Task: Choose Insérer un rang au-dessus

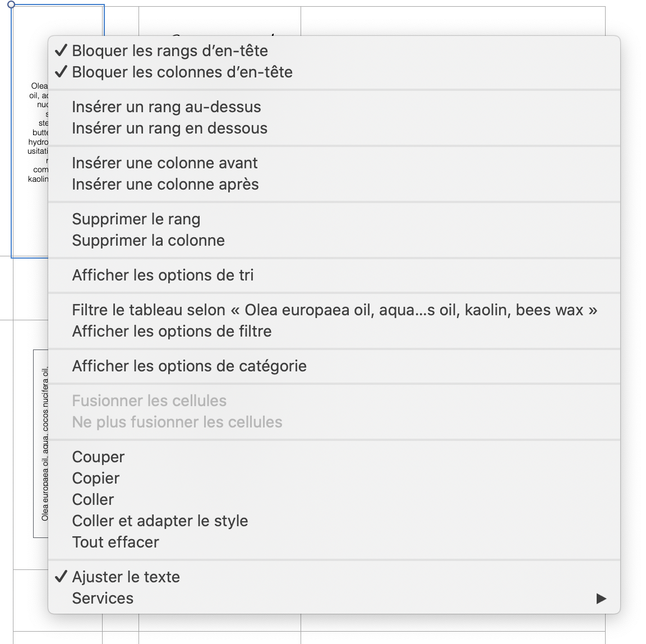Action: tap(167, 107)
